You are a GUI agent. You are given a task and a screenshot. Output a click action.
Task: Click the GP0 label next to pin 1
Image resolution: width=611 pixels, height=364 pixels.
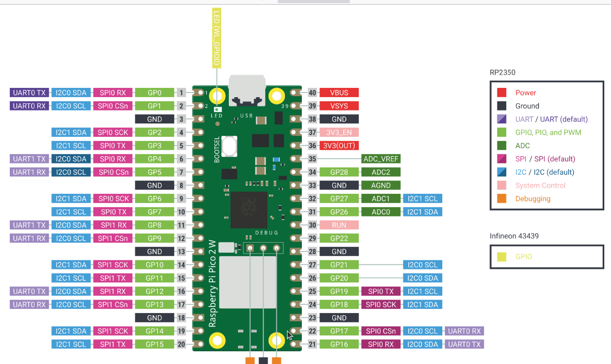pos(154,93)
